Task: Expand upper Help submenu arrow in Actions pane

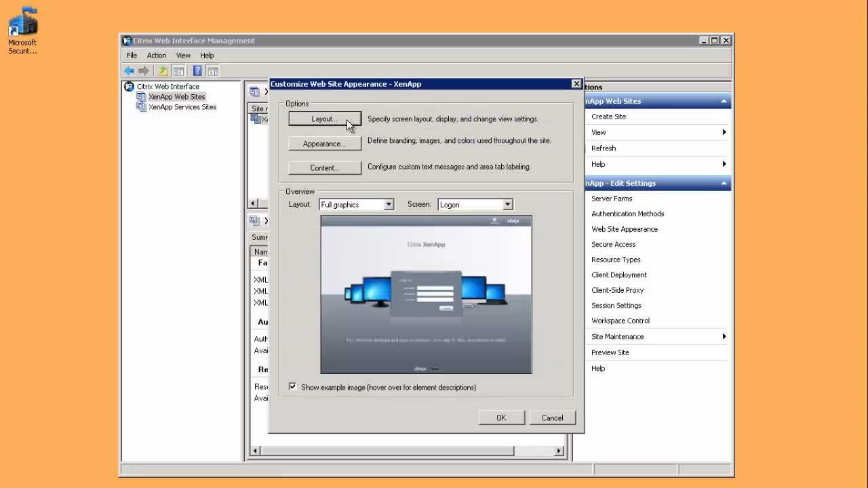Action: point(724,164)
